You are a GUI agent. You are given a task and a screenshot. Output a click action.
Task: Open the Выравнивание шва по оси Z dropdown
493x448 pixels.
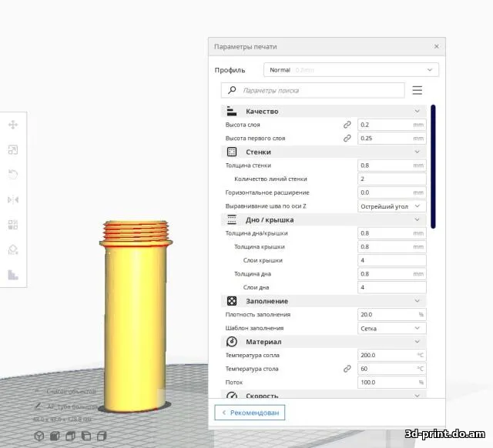point(392,206)
